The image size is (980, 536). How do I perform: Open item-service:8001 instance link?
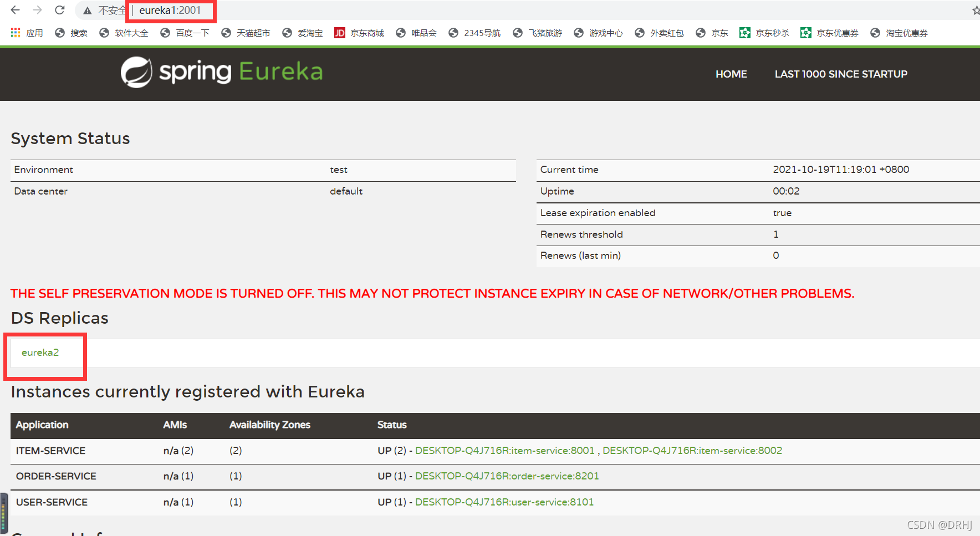(505, 451)
